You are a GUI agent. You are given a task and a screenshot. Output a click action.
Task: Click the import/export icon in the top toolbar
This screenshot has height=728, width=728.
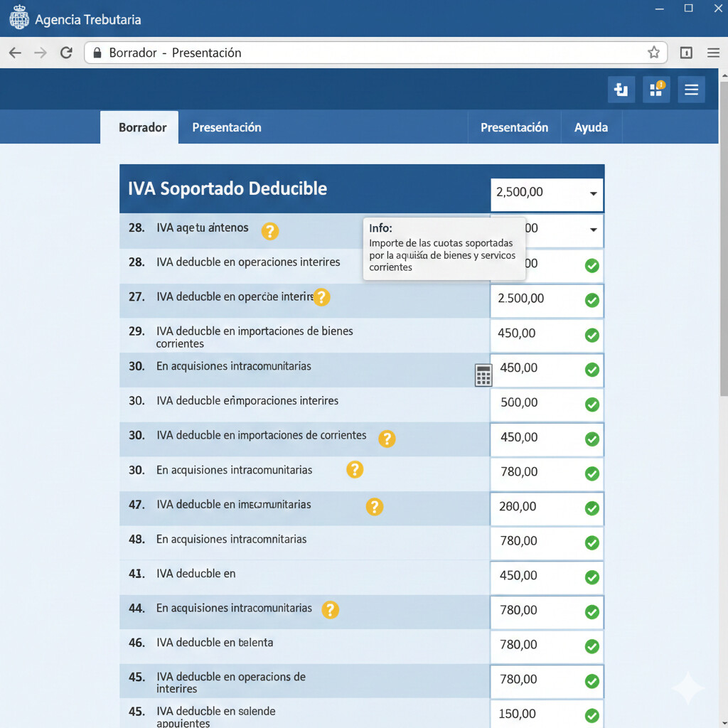[x=621, y=90]
